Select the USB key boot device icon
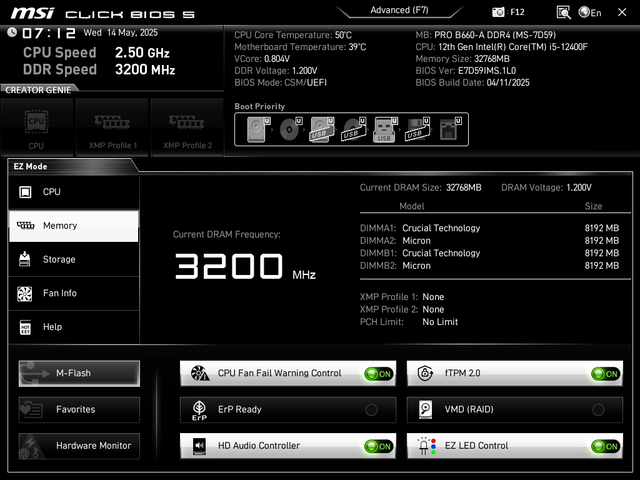 [385, 129]
